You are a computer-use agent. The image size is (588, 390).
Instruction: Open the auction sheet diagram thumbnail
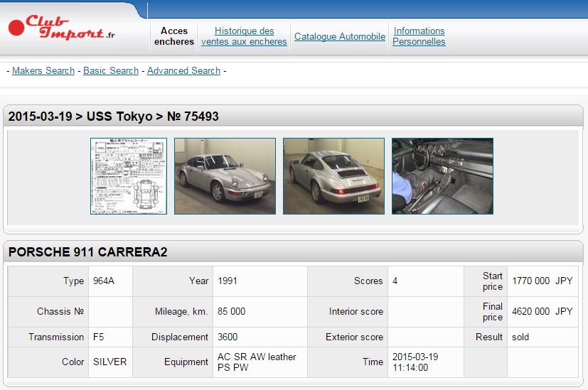click(x=129, y=176)
